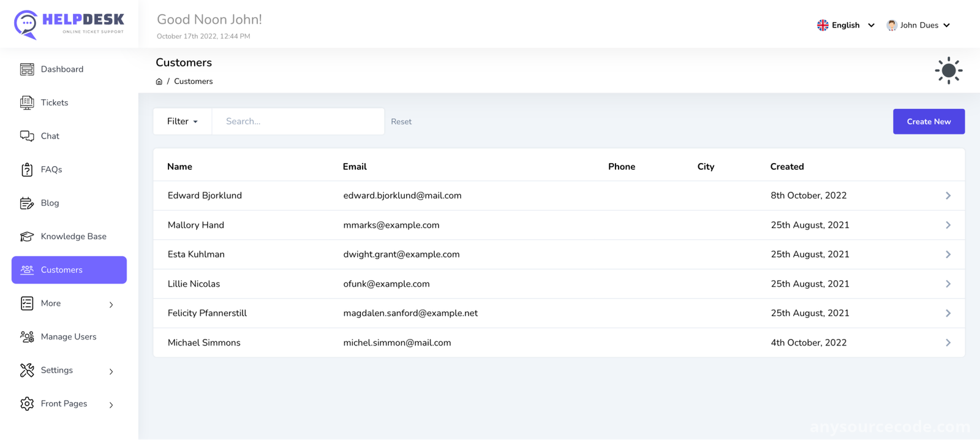Click the customer Search field
This screenshot has height=440, width=980.
click(298, 121)
